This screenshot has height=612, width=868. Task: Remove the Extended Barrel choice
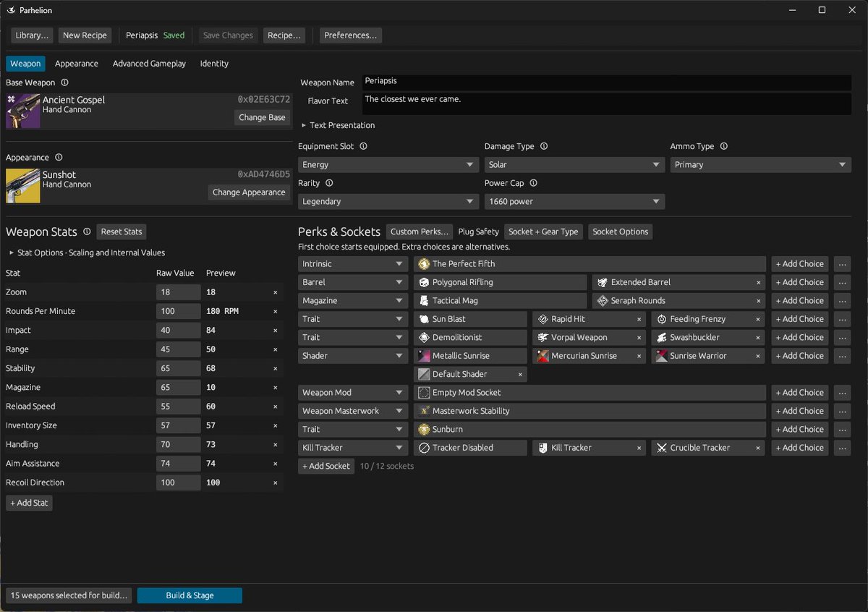[758, 282]
